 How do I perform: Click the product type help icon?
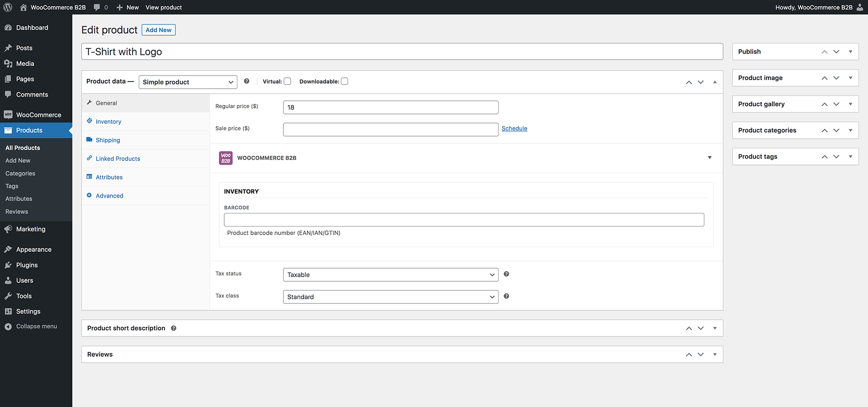[246, 81]
